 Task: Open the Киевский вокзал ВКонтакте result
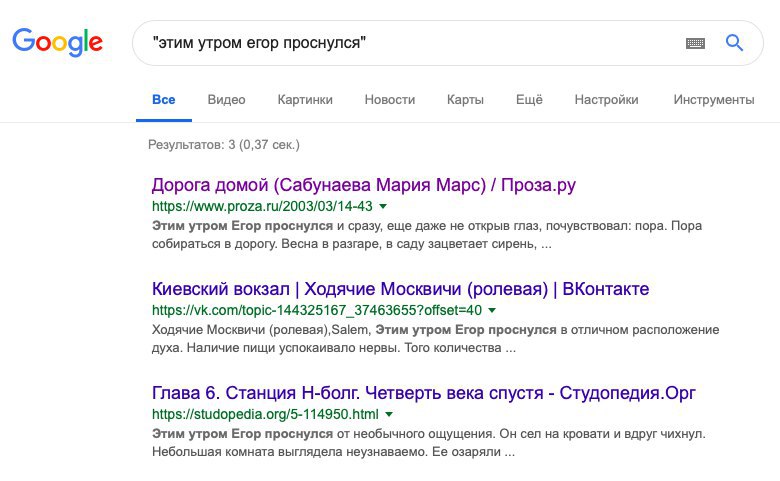pos(400,289)
